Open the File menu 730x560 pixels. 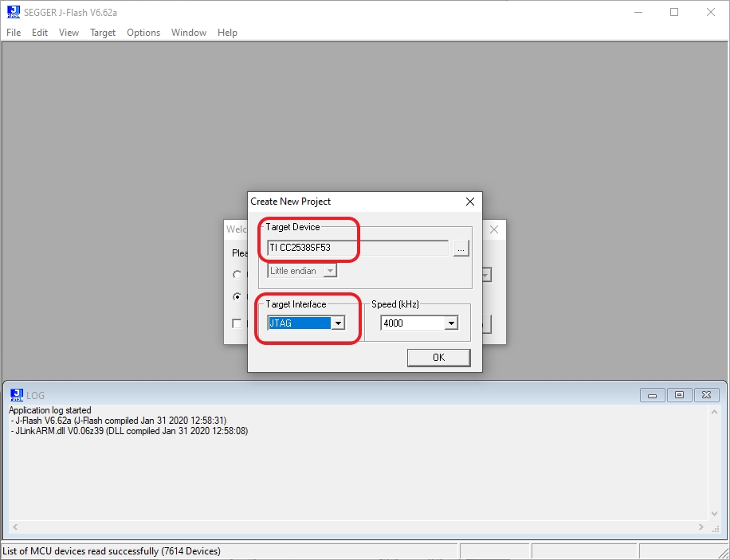tap(14, 33)
